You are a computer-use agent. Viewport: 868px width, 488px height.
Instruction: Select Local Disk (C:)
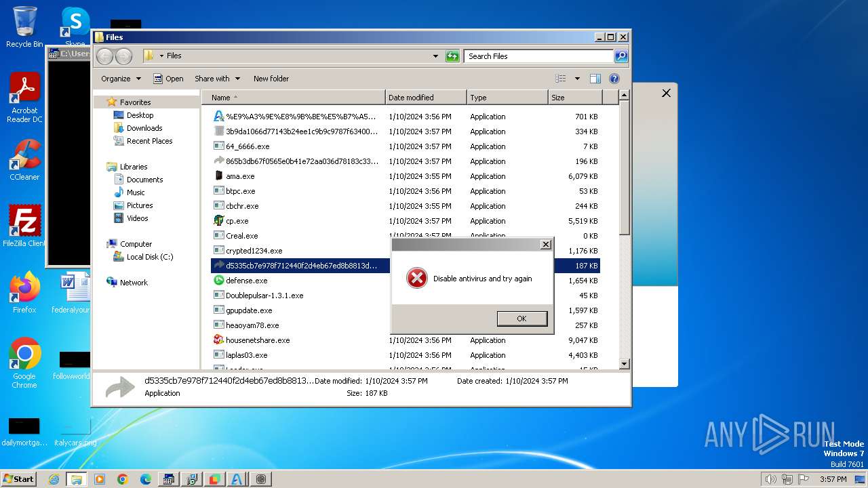pyautogui.click(x=150, y=257)
